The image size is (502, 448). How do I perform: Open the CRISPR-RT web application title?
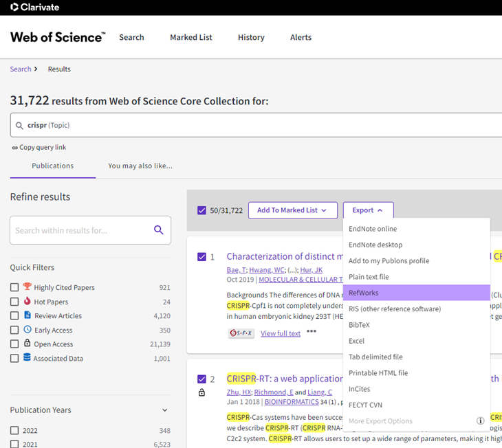(x=285, y=379)
